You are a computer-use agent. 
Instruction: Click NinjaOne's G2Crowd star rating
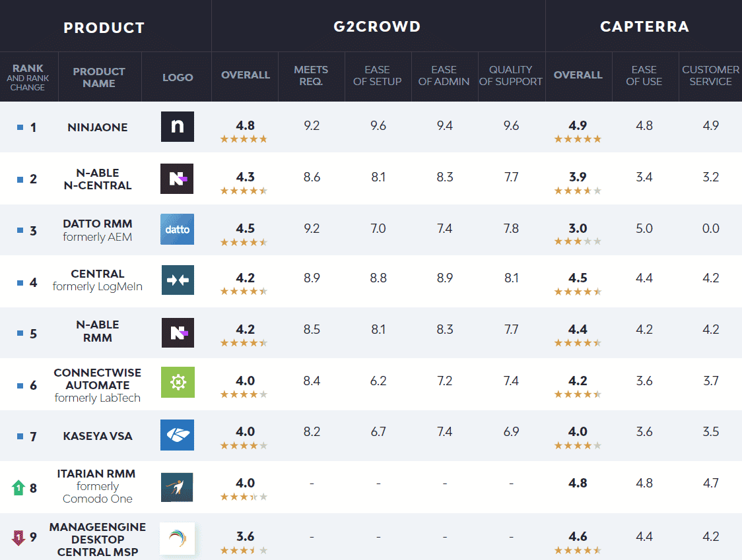244,139
